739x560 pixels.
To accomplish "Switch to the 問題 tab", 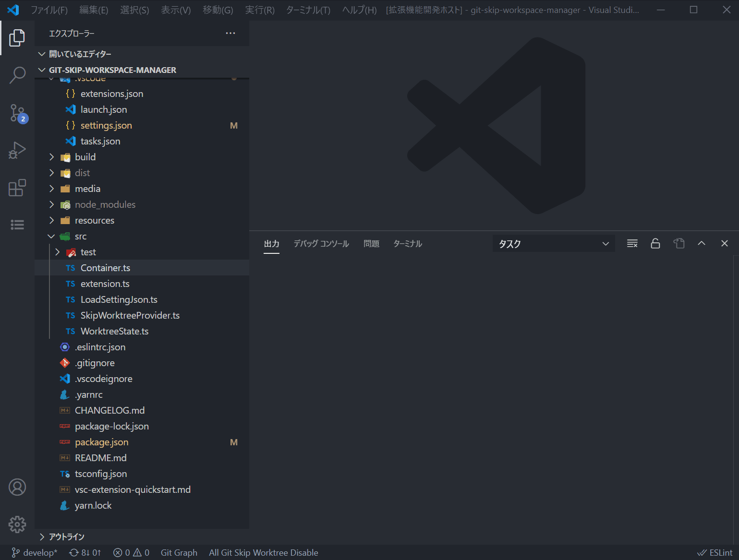I will coord(371,244).
